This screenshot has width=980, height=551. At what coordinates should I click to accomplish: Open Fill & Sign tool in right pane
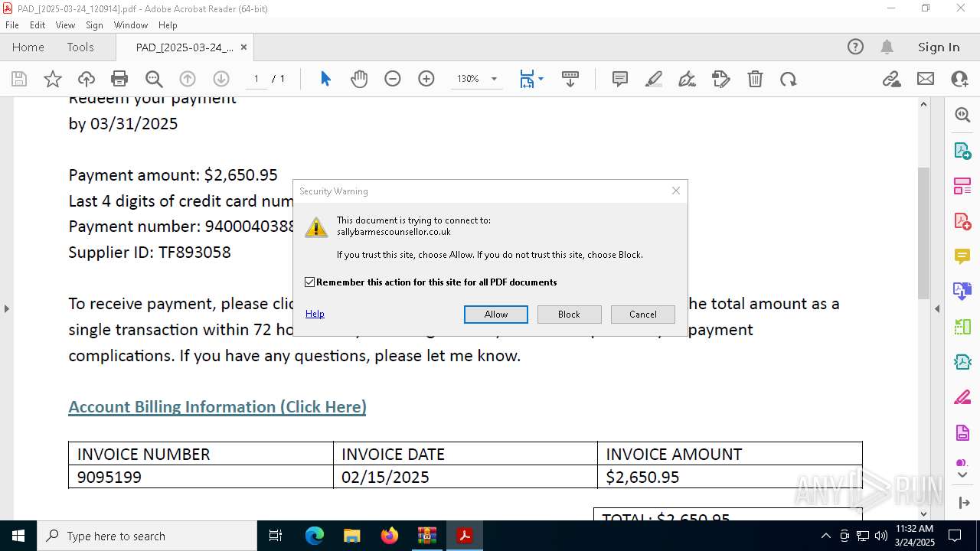tap(962, 397)
